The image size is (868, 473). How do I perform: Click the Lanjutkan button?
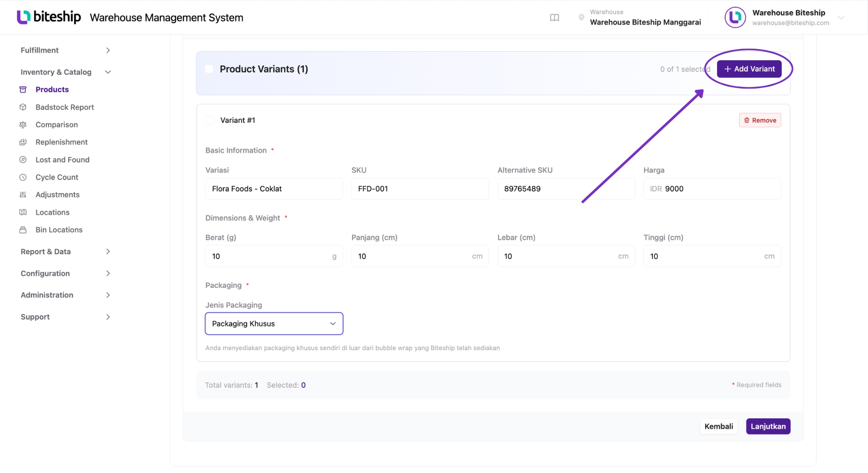[768, 426]
